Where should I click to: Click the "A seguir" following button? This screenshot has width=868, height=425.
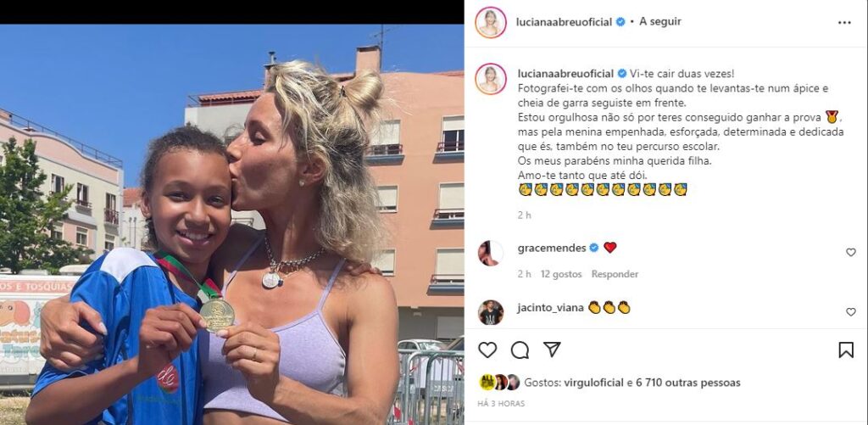[660, 21]
